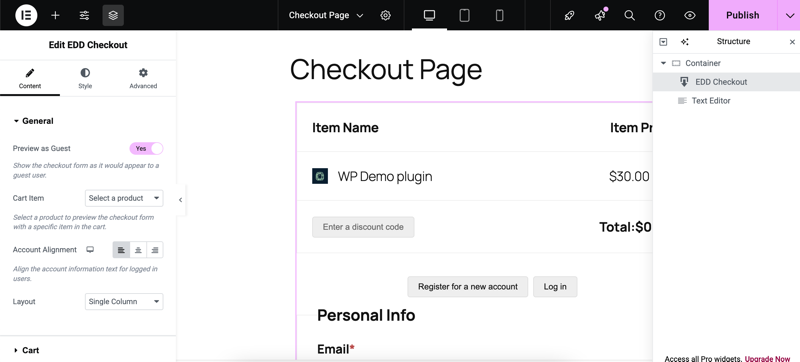This screenshot has height=362, width=800.
Task: Close the Structure panel
Action: 792,42
